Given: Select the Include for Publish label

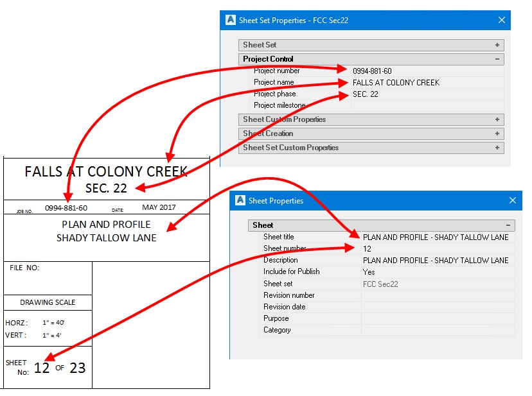Looking at the screenshot, I should pyautogui.click(x=292, y=271).
